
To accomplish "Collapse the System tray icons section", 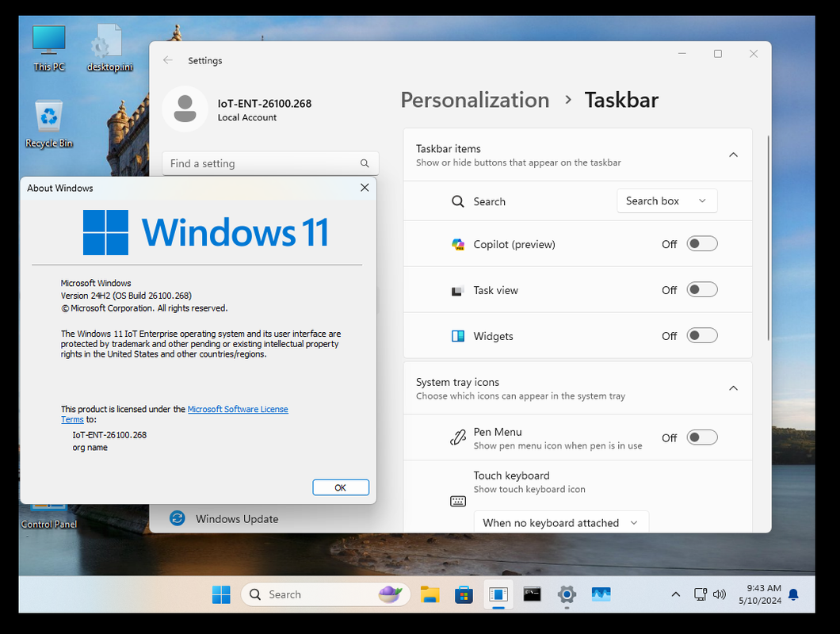I will [x=733, y=388].
